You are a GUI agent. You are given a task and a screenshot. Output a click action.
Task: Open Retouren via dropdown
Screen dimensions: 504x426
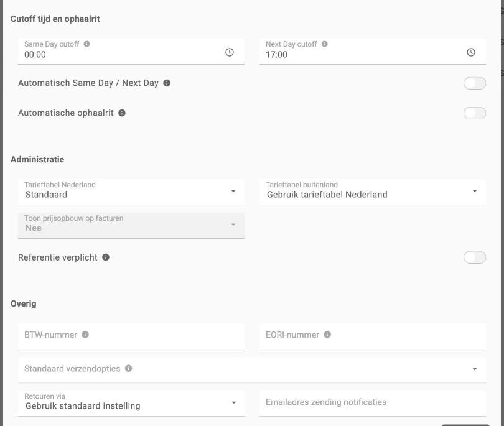pyautogui.click(x=131, y=403)
